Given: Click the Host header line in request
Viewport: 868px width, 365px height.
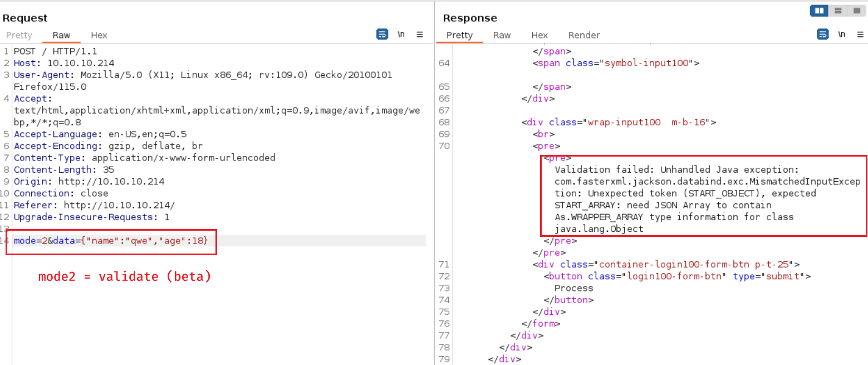Looking at the screenshot, I should click(x=64, y=63).
